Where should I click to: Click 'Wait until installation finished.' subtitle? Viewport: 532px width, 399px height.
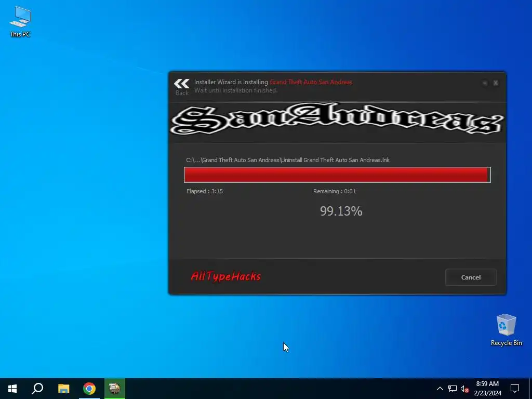coord(236,90)
